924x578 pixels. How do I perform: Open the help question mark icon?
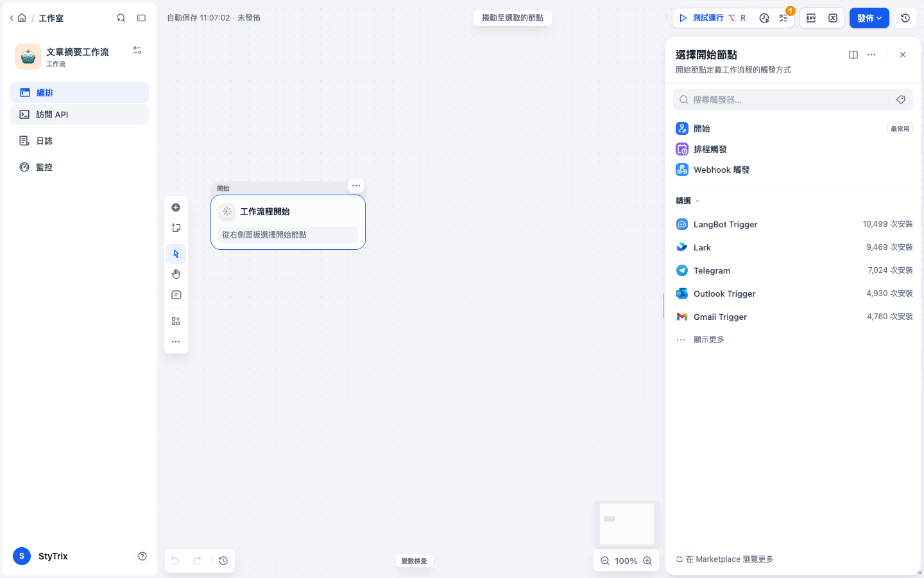(142, 556)
